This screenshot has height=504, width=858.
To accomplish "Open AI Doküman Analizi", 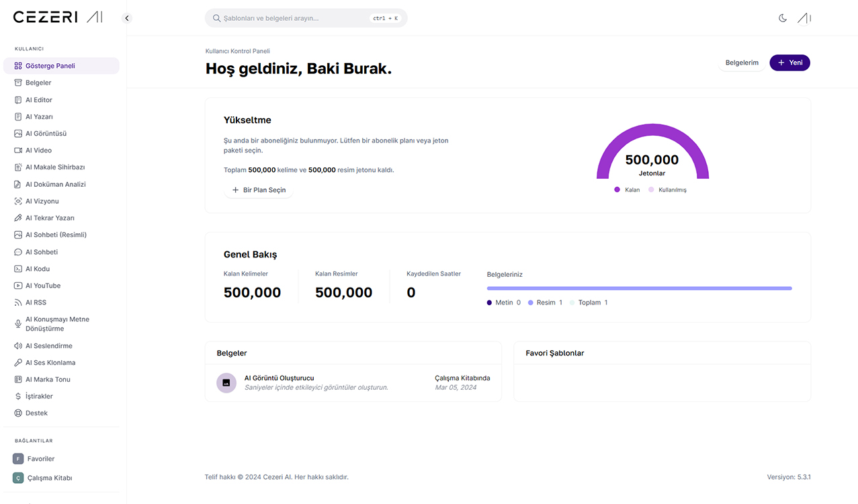I will coord(56,183).
